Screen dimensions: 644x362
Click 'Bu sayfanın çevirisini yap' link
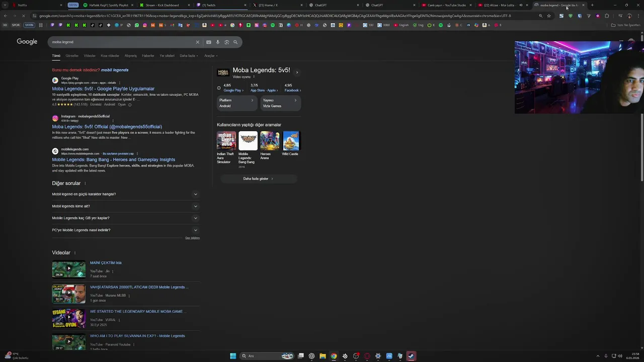pos(118,153)
